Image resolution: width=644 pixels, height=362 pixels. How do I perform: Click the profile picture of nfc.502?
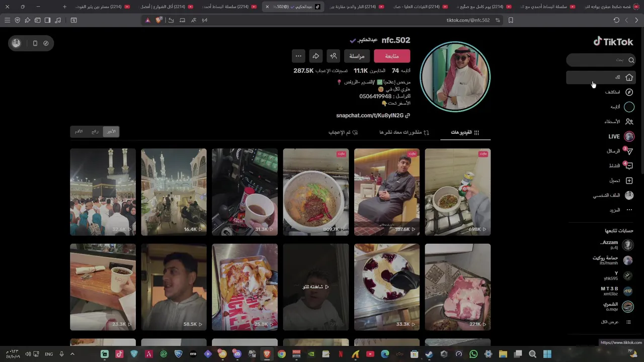point(455,76)
